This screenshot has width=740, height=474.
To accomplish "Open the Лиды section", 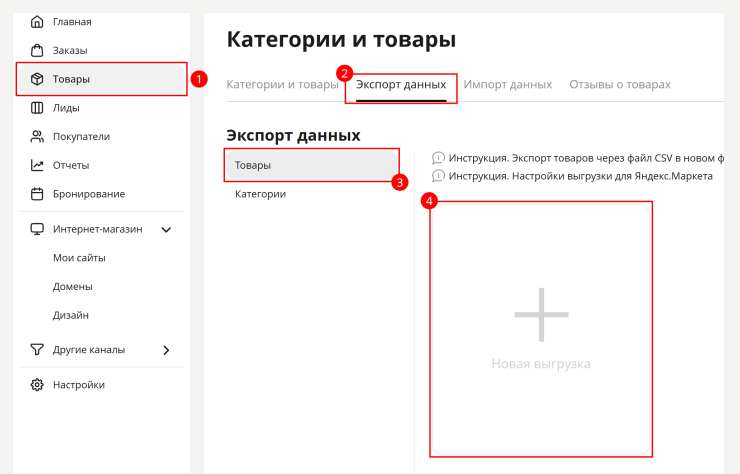I will pos(101,108).
